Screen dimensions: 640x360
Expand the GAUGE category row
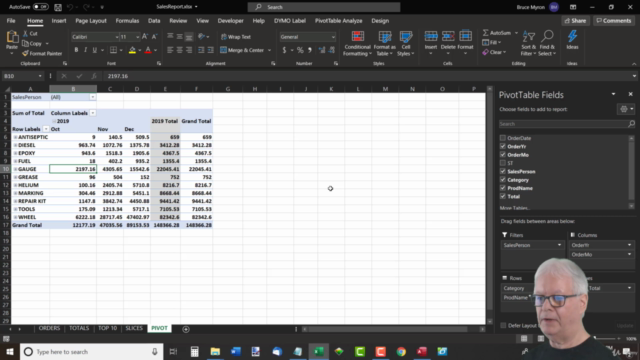tap(15, 169)
